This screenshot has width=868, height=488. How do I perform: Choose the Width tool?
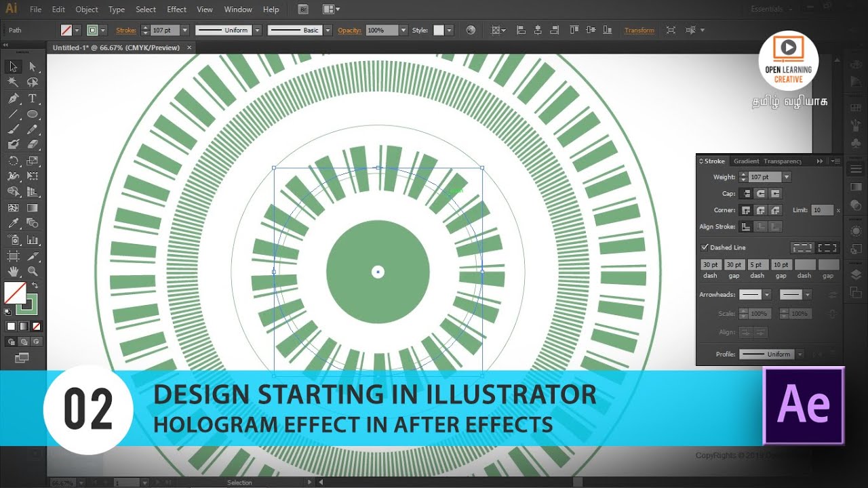(x=13, y=176)
